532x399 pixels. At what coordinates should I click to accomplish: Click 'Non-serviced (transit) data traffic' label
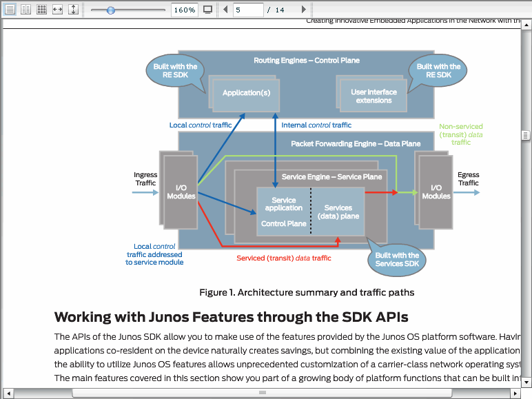[x=461, y=134]
